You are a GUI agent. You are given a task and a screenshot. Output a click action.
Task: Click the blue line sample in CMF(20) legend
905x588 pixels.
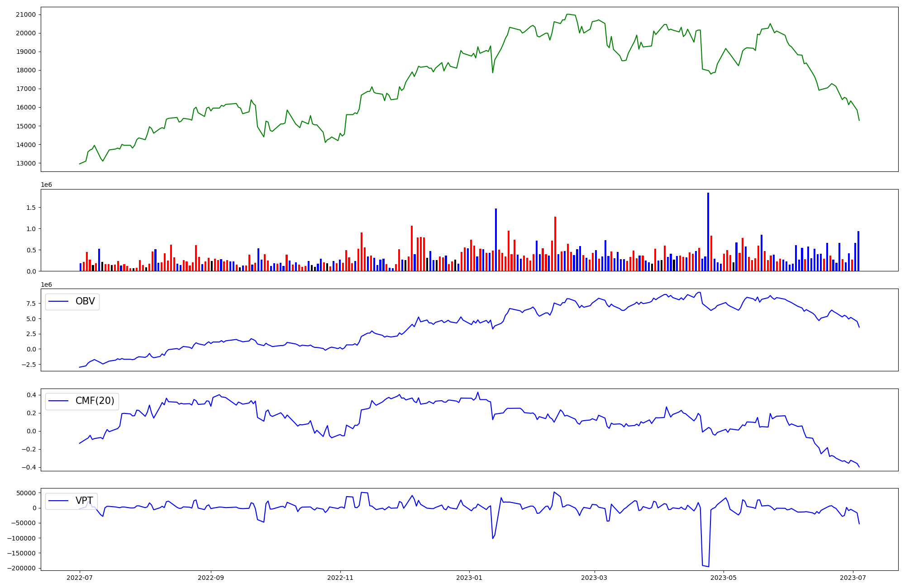pos(58,401)
